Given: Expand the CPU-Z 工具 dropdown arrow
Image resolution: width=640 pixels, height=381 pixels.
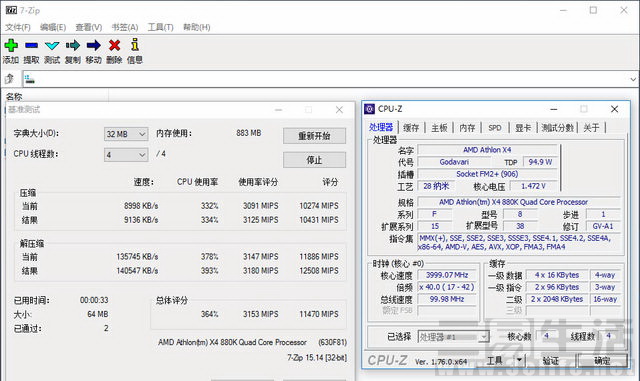Looking at the screenshot, I should tap(519, 360).
